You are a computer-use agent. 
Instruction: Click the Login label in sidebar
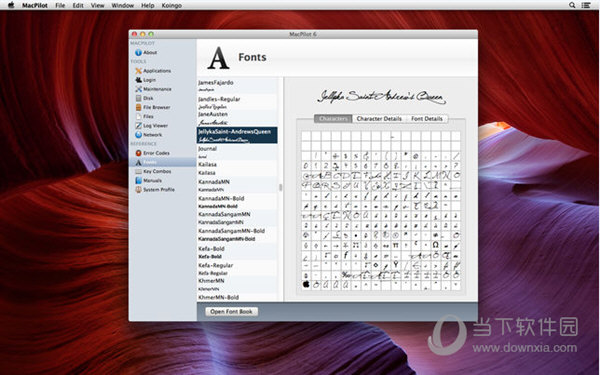point(149,80)
